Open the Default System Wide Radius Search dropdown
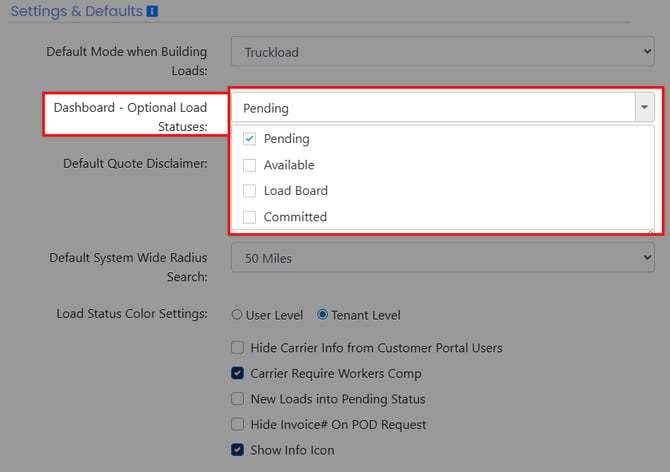Viewport: 670px width, 472px height. click(x=442, y=258)
